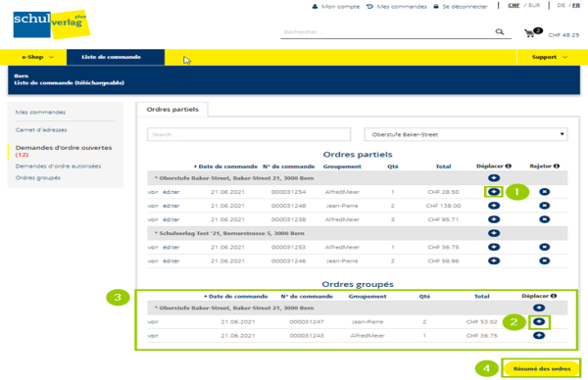Click Se déconnecter to log out
This screenshot has width=588, height=380.
461,7
